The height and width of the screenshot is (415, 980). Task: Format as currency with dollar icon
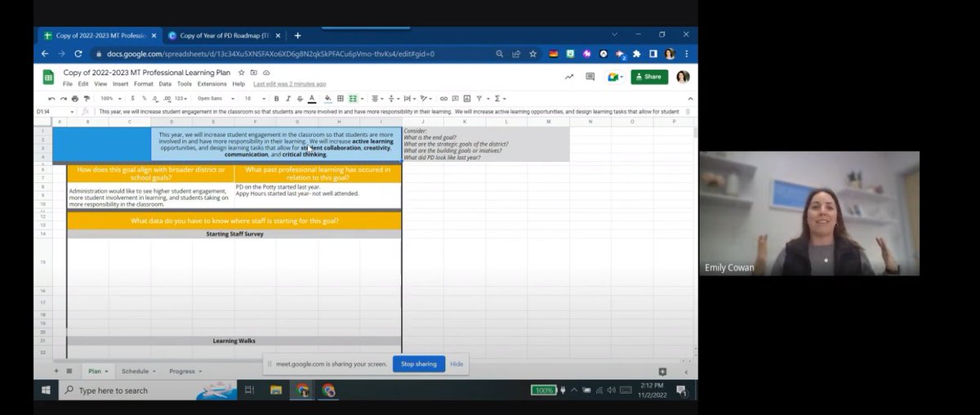click(x=132, y=98)
